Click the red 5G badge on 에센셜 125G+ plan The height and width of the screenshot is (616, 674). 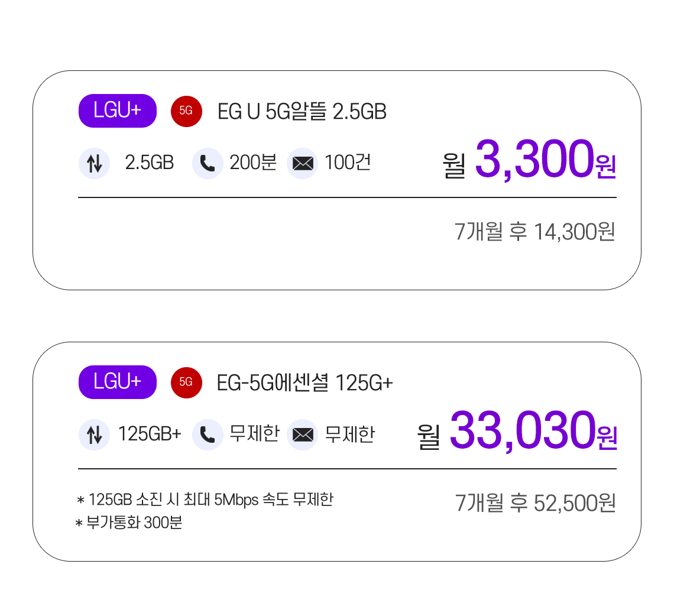click(187, 382)
